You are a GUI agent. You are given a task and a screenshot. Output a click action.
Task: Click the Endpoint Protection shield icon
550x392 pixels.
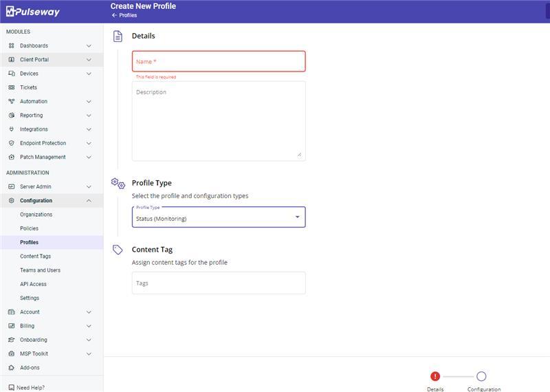pos(12,143)
